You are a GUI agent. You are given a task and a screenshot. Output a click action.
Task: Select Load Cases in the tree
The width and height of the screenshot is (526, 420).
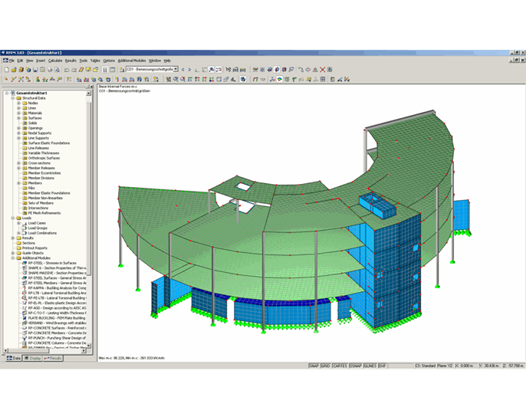point(37,223)
